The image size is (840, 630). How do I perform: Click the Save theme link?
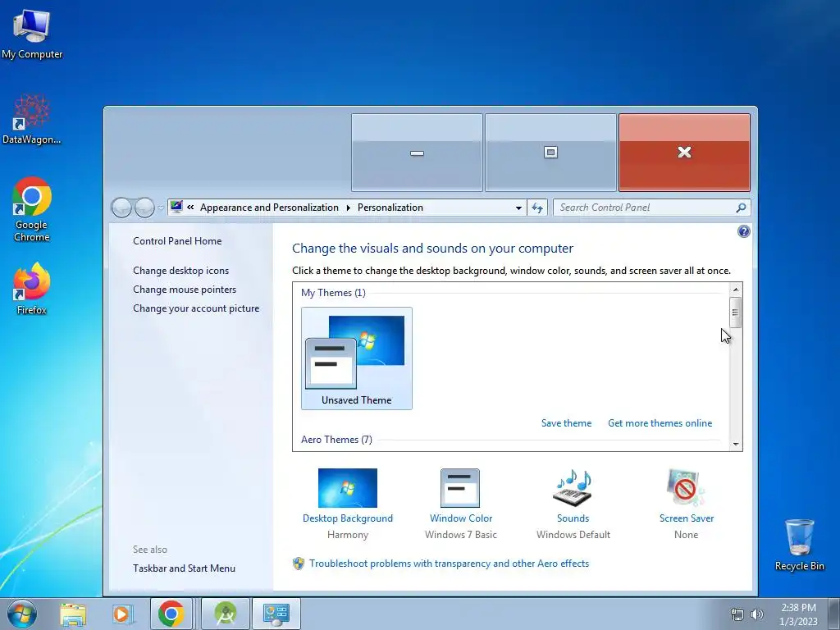566,423
